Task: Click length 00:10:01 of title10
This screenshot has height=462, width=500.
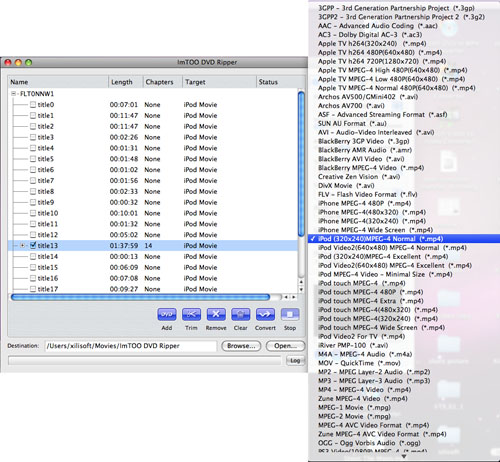Action: 124,213
